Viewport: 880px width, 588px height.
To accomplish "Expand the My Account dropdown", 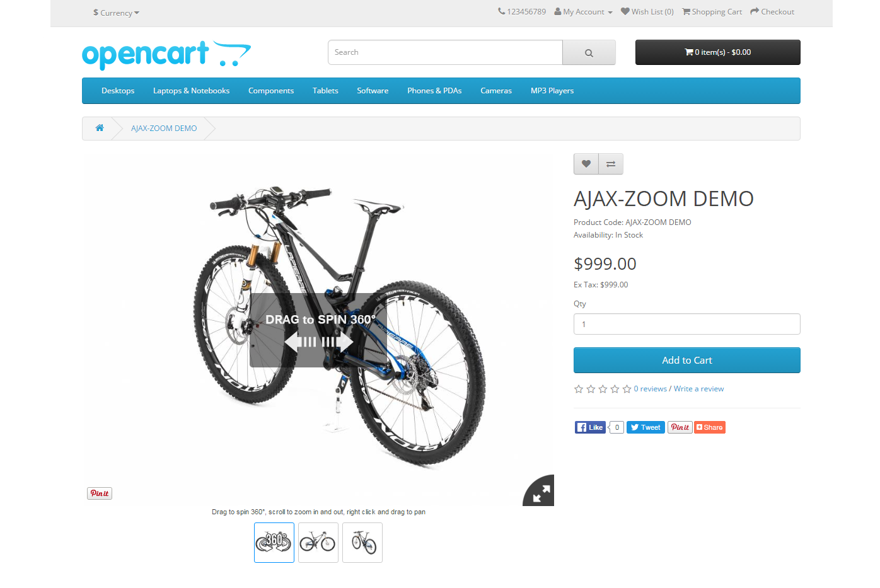I will click(583, 12).
